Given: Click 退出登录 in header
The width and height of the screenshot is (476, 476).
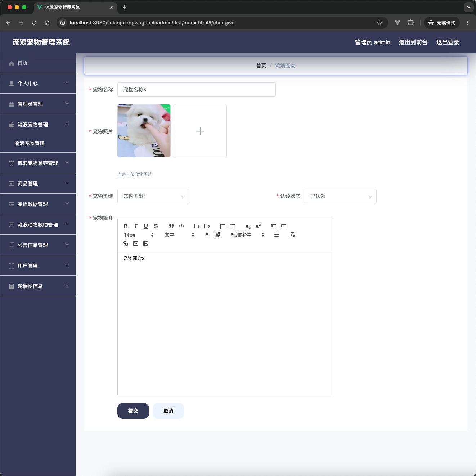Looking at the screenshot, I should tap(448, 42).
